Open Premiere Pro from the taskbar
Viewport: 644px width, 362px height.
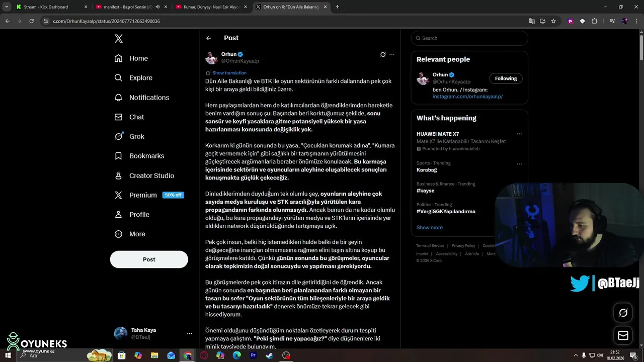253,355
